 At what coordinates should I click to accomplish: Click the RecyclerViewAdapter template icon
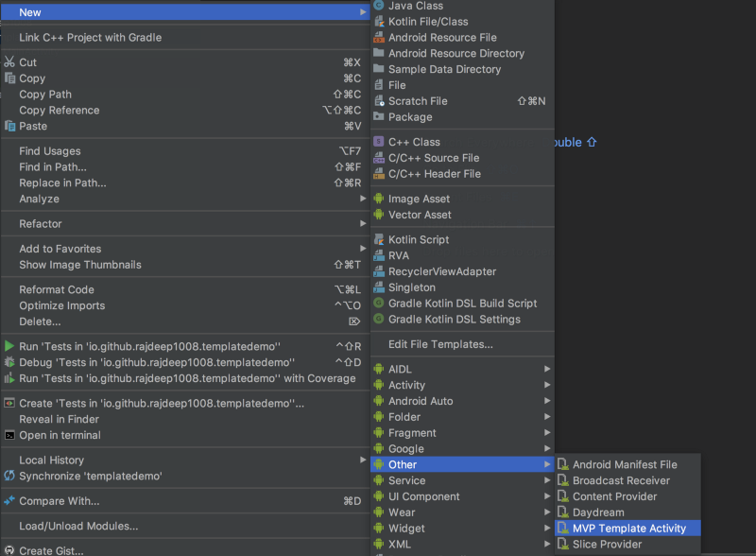click(379, 271)
